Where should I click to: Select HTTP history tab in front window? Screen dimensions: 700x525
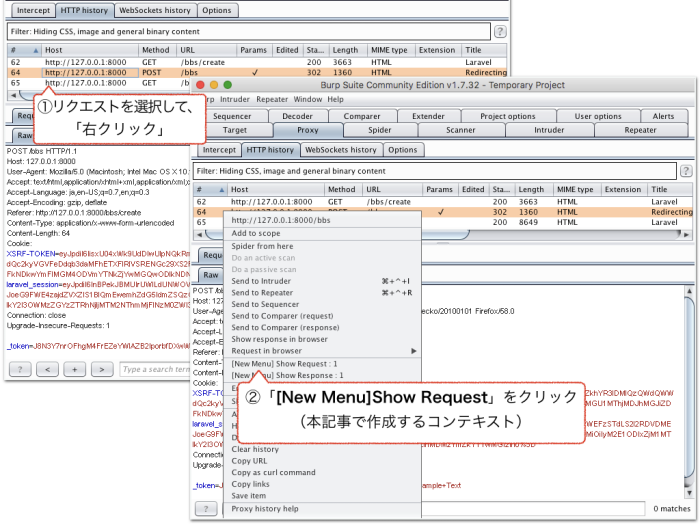point(270,150)
